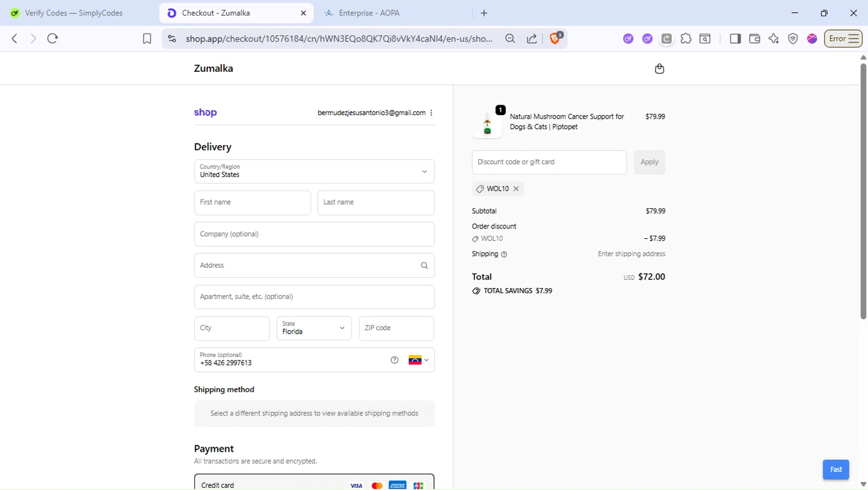Go back to the previous page

(14, 39)
